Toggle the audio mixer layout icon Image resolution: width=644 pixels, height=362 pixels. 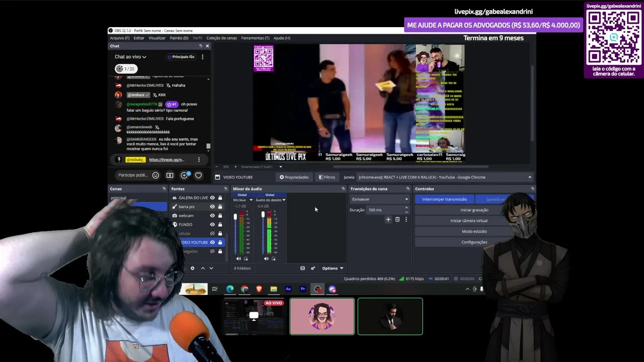click(x=302, y=268)
